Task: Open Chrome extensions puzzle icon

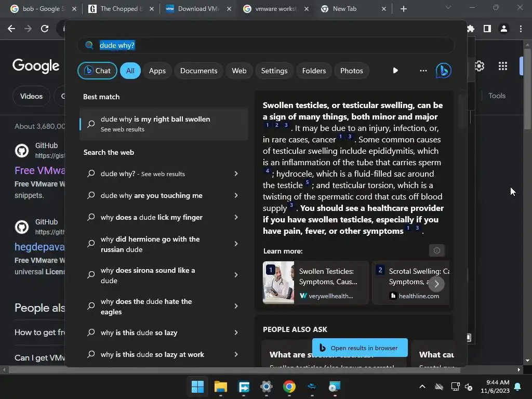Action: pos(471,29)
